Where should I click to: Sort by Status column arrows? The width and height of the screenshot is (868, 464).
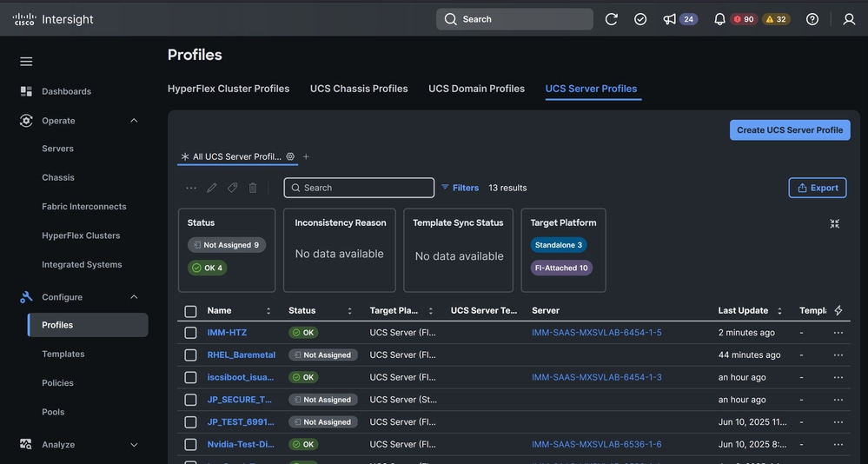point(349,311)
